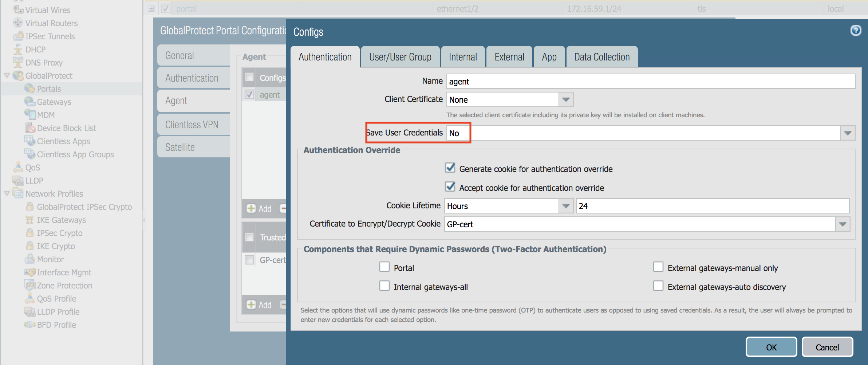Enable Portal two-factor checkbox
Screen dimensions: 868x365
384,267
